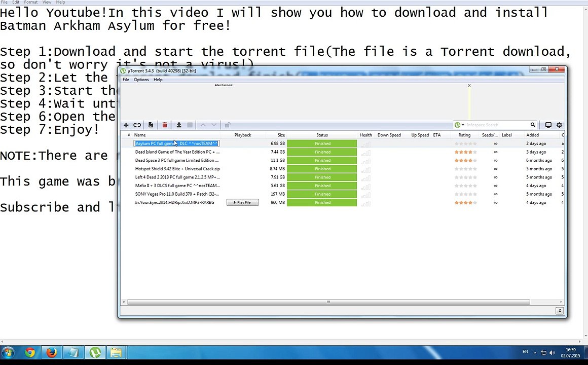Close the advertisement banner X
Viewport: 588px width, 365px height.
tap(469, 86)
